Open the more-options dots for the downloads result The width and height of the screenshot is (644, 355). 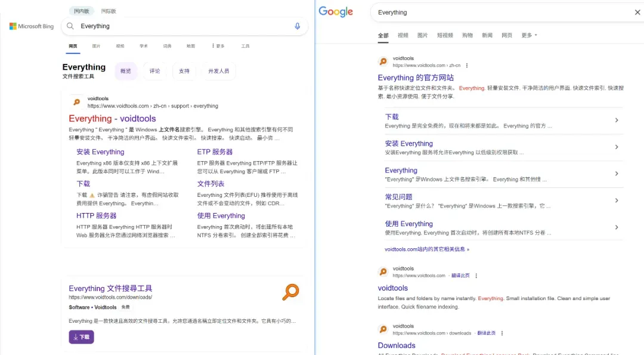click(502, 334)
